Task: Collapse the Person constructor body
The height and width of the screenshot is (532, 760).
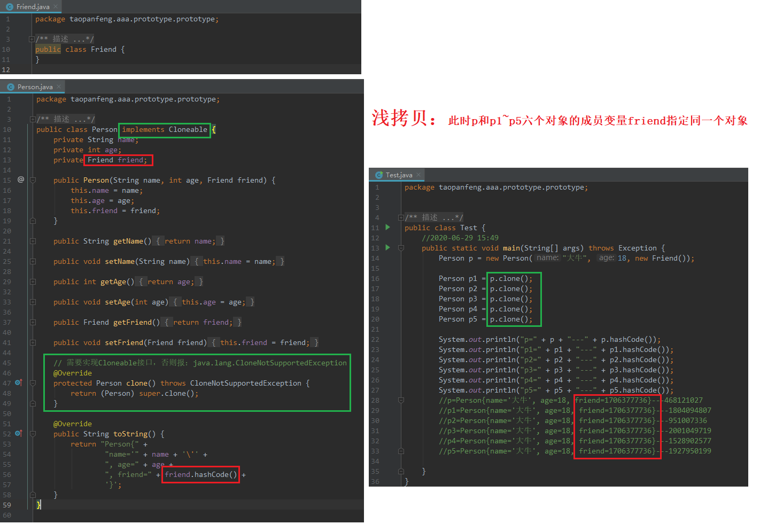Action: coord(33,181)
